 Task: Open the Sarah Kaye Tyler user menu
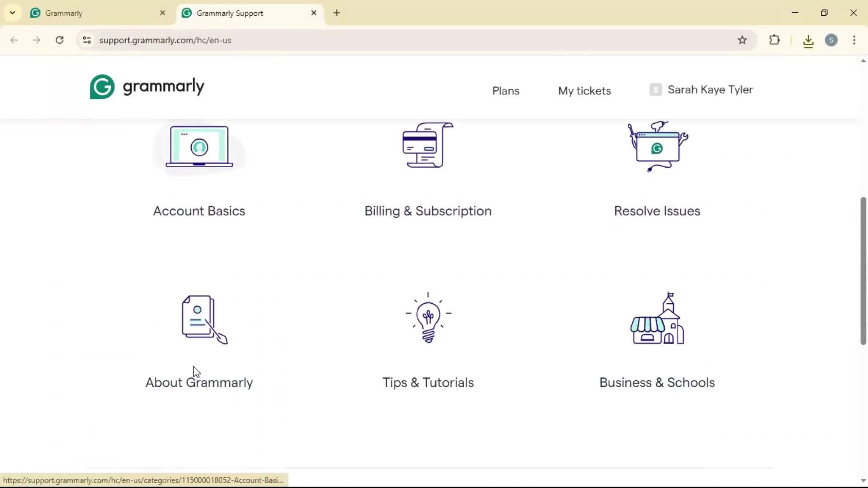[701, 90]
